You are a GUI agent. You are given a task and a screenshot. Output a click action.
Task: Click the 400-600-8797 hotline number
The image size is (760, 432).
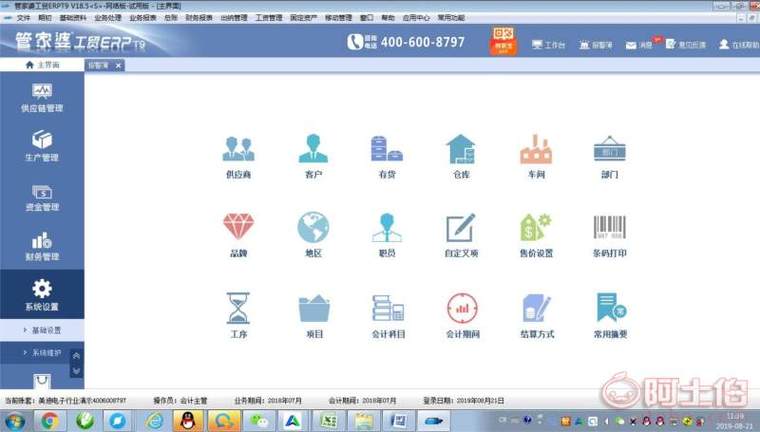tap(422, 42)
